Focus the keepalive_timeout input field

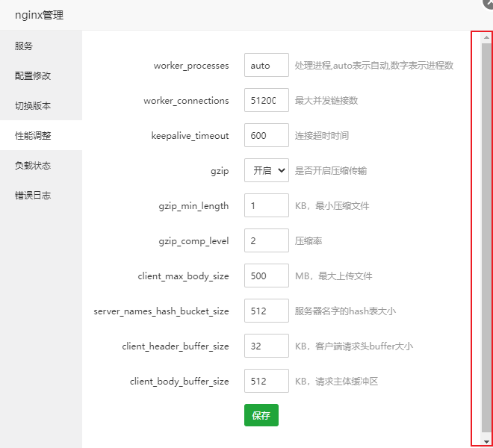click(x=267, y=135)
